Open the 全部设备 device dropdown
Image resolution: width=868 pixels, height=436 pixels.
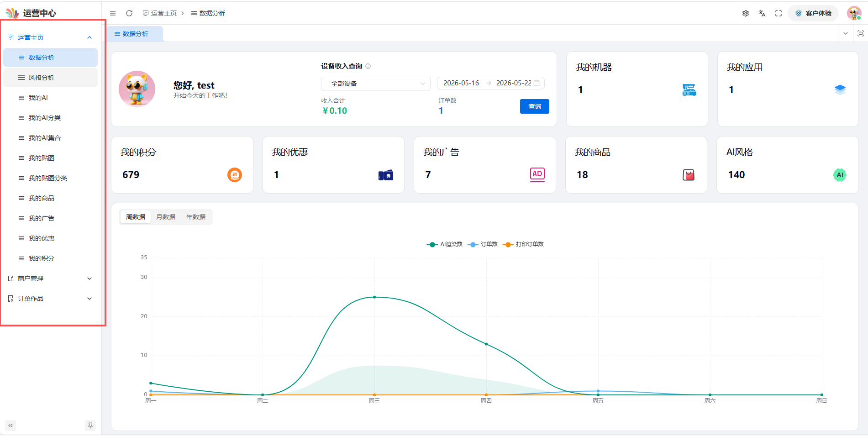376,84
